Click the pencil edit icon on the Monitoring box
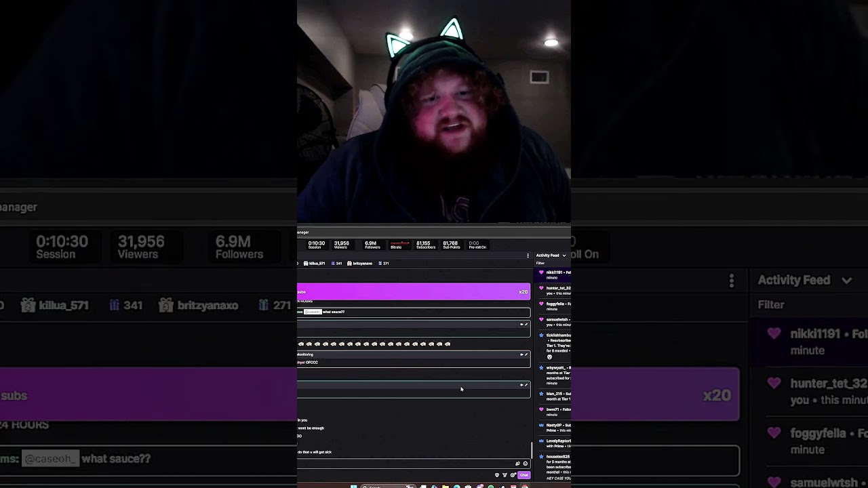The image size is (868, 488). coord(526,354)
